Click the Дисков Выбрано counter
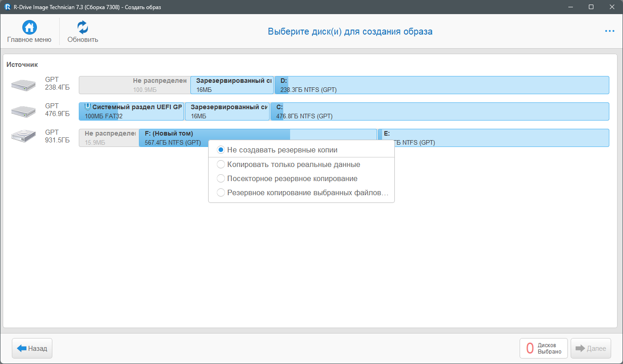The width and height of the screenshot is (623, 364). (544, 349)
